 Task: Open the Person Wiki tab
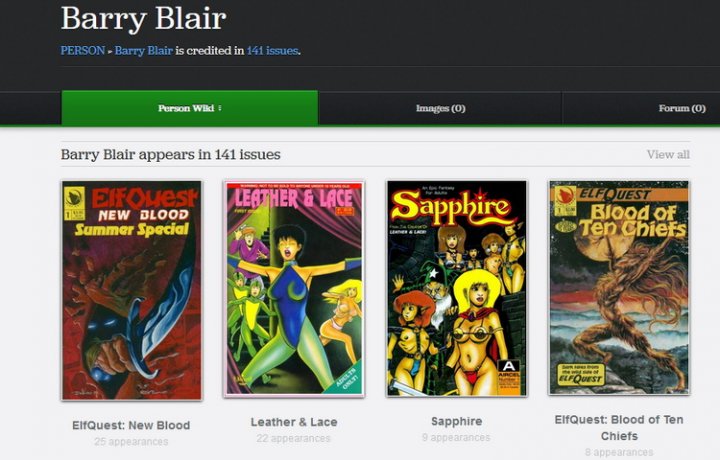[190, 108]
